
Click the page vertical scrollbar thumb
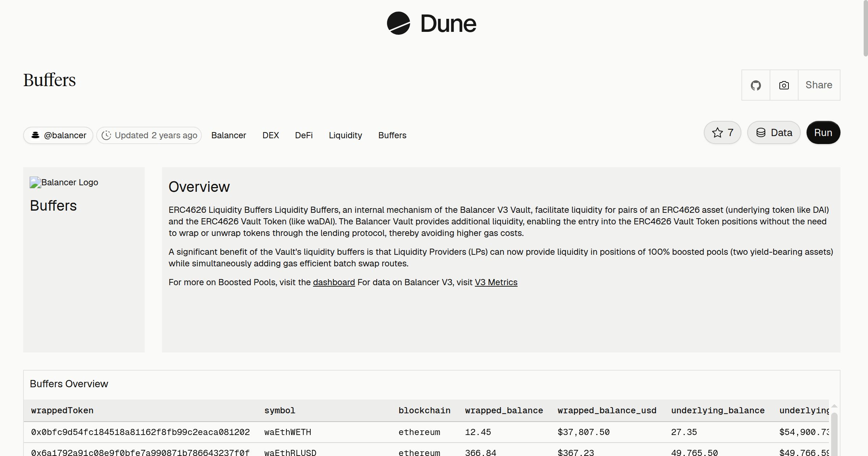[865, 28]
